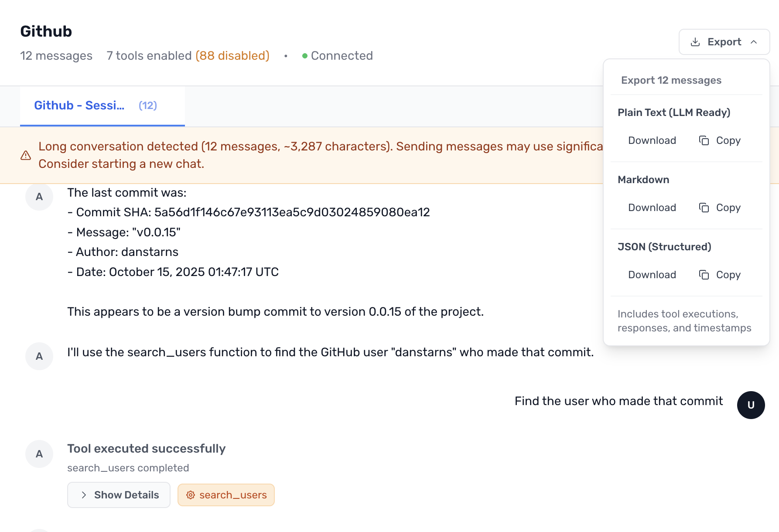Image resolution: width=779 pixels, height=532 pixels.
Task: Click the copy icon for Plain Text export
Action: pyautogui.click(x=704, y=140)
